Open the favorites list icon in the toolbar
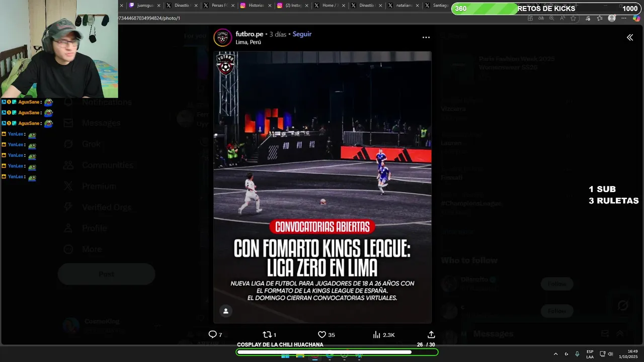Viewport: 644px width, 362px height. click(600, 18)
